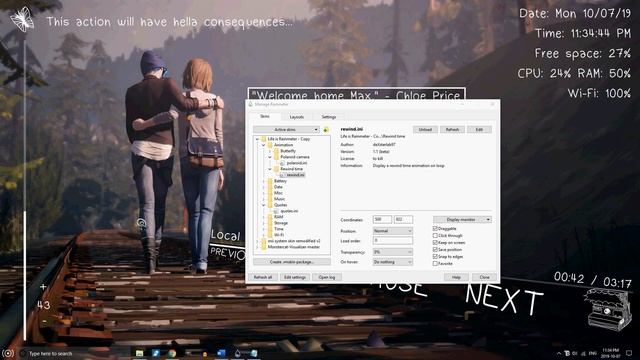This screenshot has height=360, width=640.
Task: Toggle the Draggable checkbox
Action: [435, 229]
